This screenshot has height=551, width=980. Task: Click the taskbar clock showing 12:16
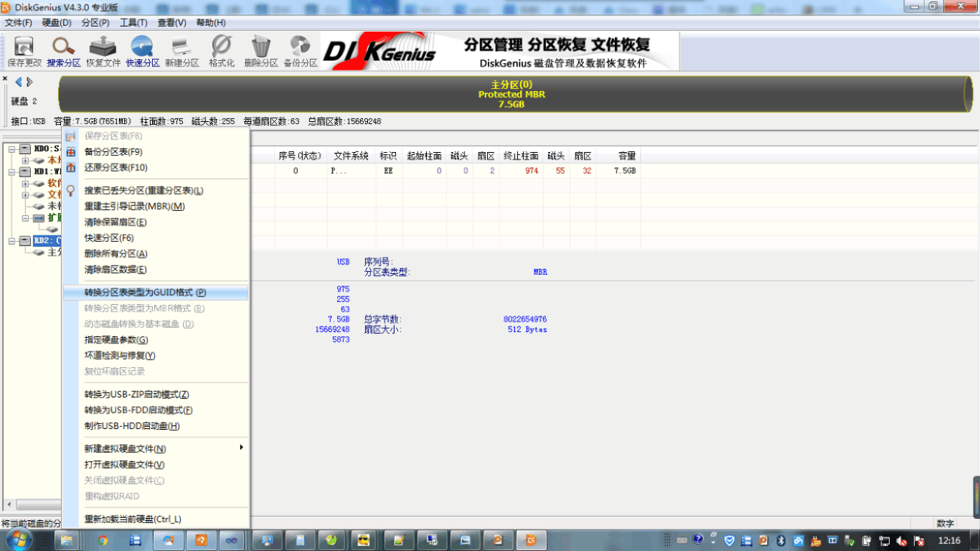coord(949,540)
